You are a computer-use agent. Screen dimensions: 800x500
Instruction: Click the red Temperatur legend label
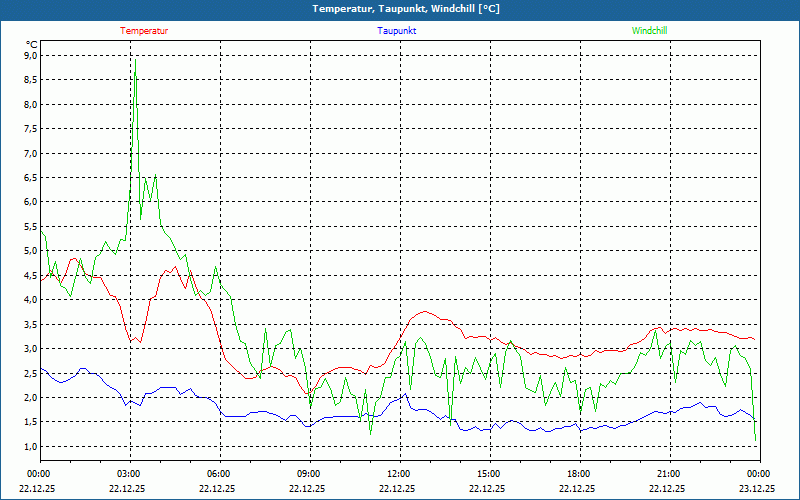coord(144,31)
